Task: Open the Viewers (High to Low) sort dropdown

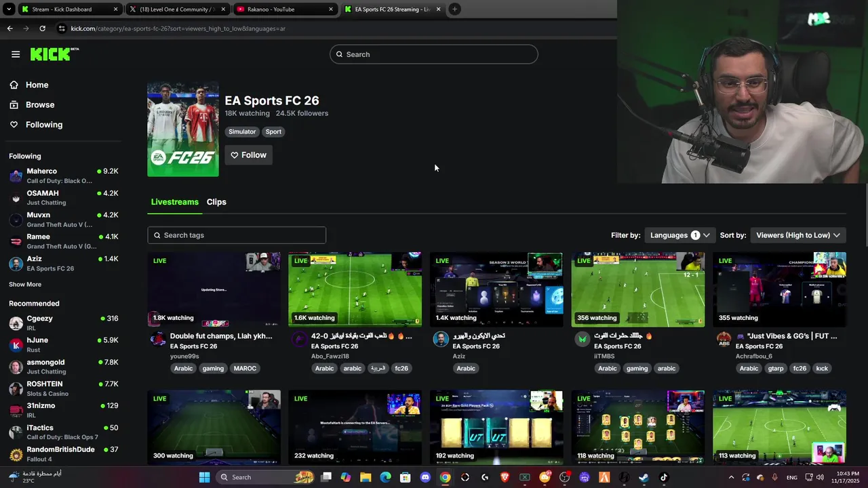Action: 798,235
